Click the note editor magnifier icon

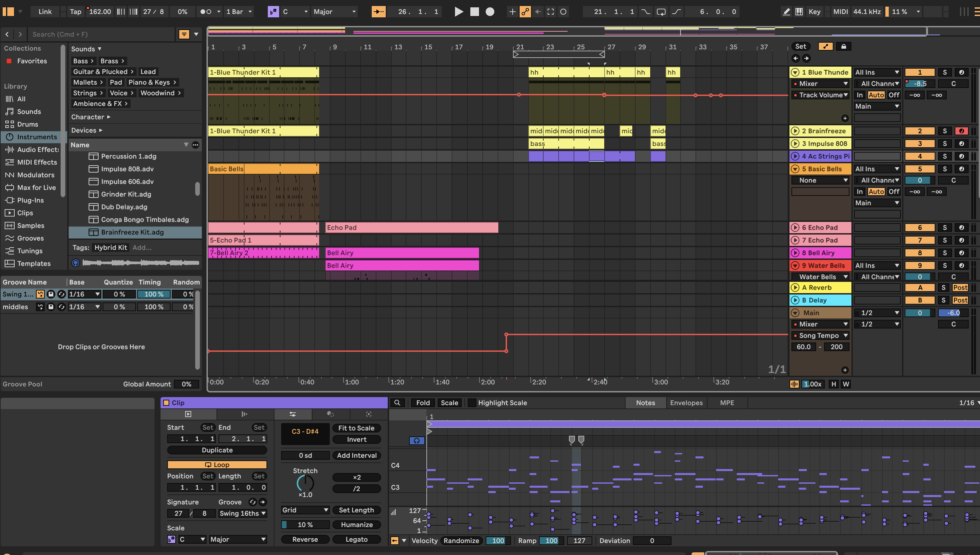(x=397, y=402)
